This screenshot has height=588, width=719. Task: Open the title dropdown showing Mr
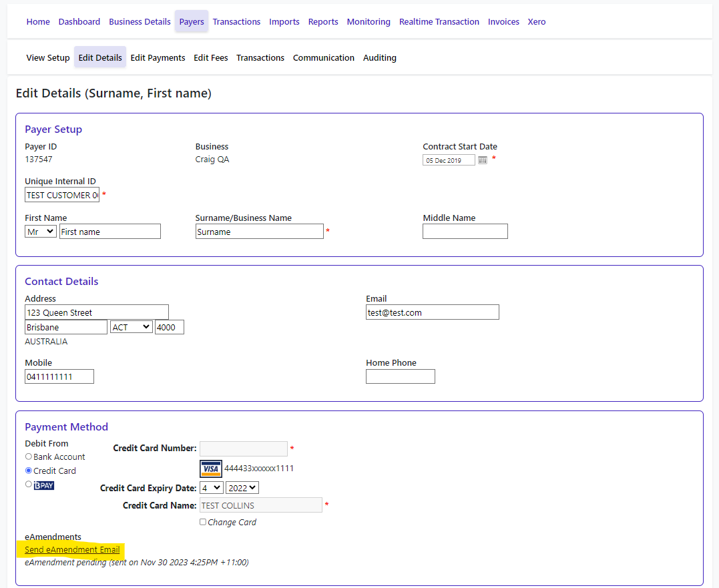pyautogui.click(x=41, y=232)
